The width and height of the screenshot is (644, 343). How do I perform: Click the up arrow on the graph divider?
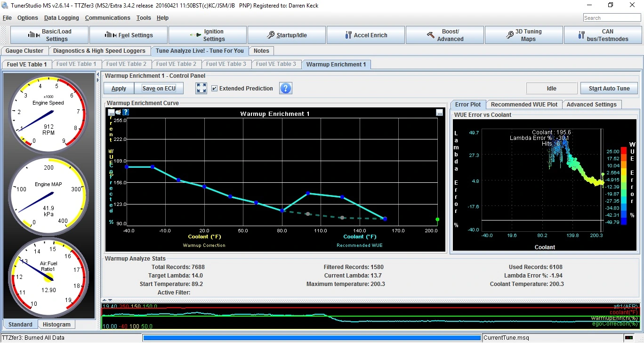pyautogui.click(x=105, y=300)
